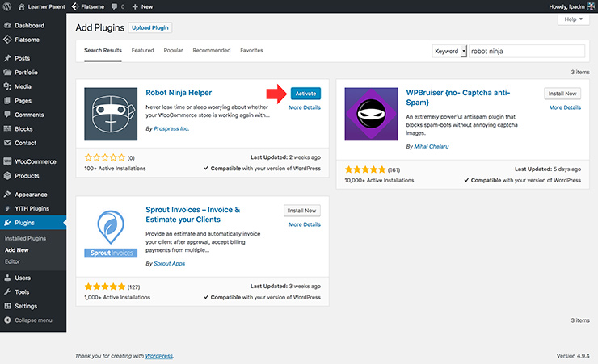Image resolution: width=598 pixels, height=364 pixels.
Task: Visit author Prospress Inc. link
Action: 171,128
